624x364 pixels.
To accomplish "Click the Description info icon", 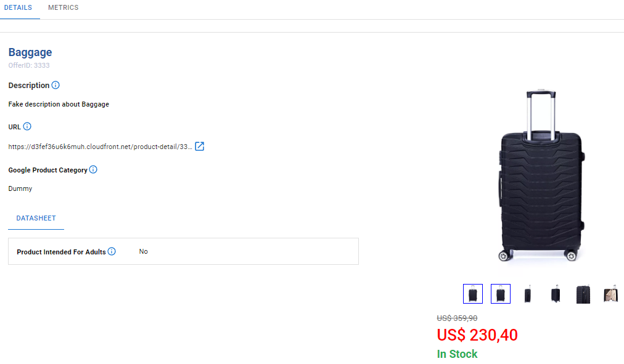I will [x=55, y=85].
